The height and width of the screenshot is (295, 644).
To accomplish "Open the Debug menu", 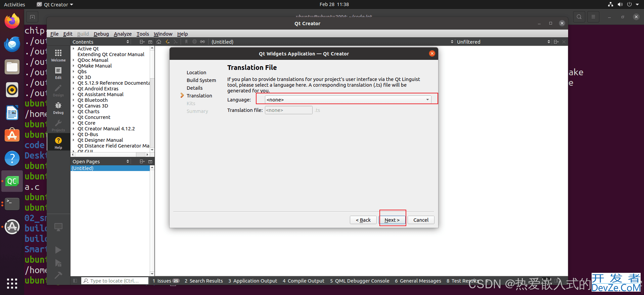I will pos(101,34).
